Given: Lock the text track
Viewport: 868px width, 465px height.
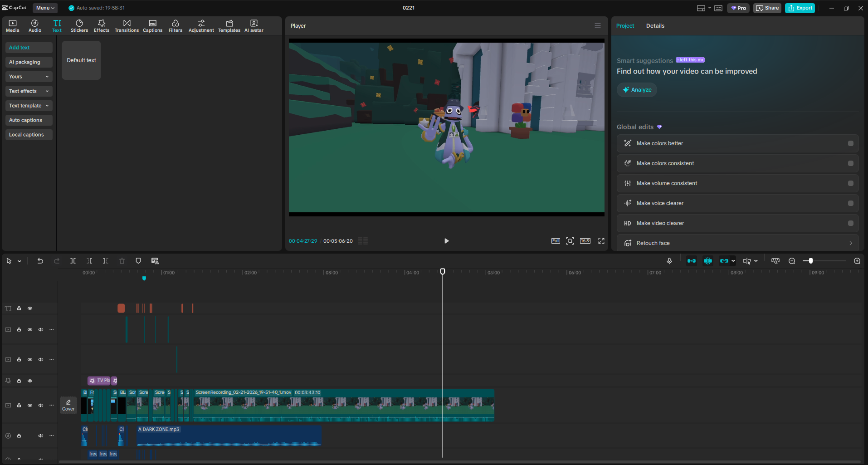Looking at the screenshot, I should tap(19, 308).
